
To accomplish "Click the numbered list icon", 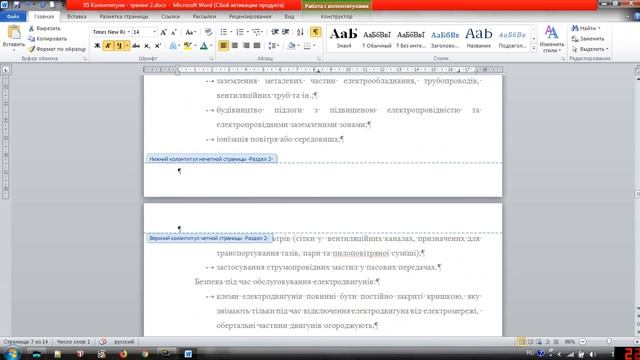I will coord(240,32).
